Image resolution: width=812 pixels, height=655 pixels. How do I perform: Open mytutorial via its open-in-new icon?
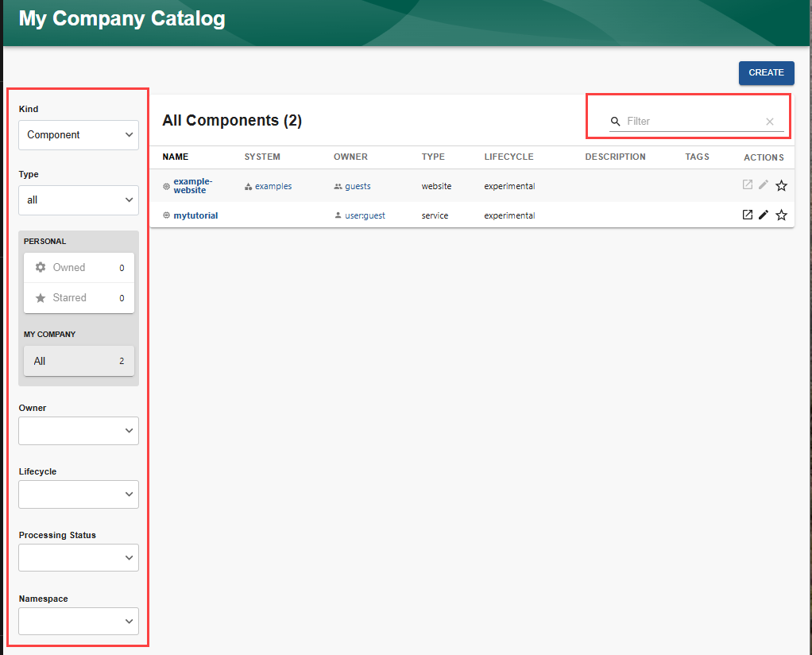pyautogui.click(x=747, y=214)
